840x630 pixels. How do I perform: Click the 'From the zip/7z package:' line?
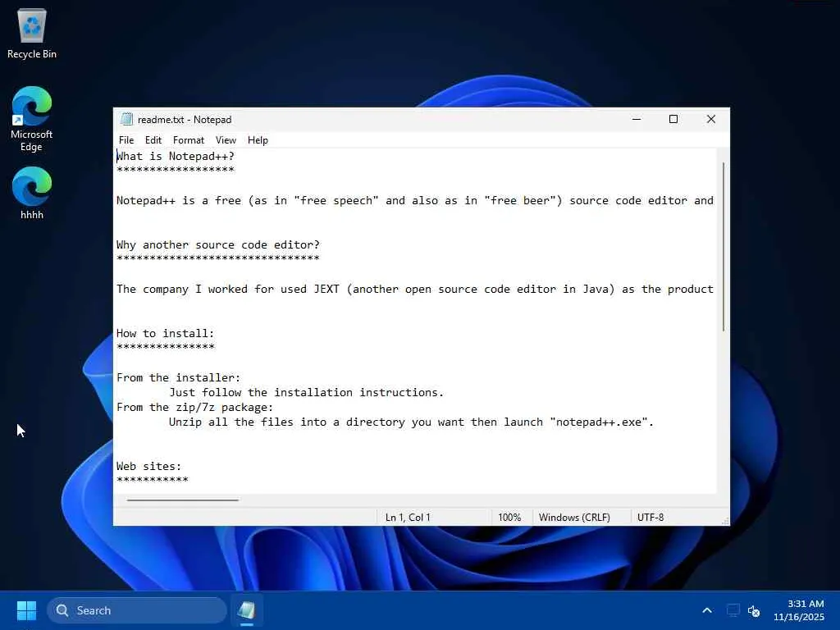(x=194, y=407)
